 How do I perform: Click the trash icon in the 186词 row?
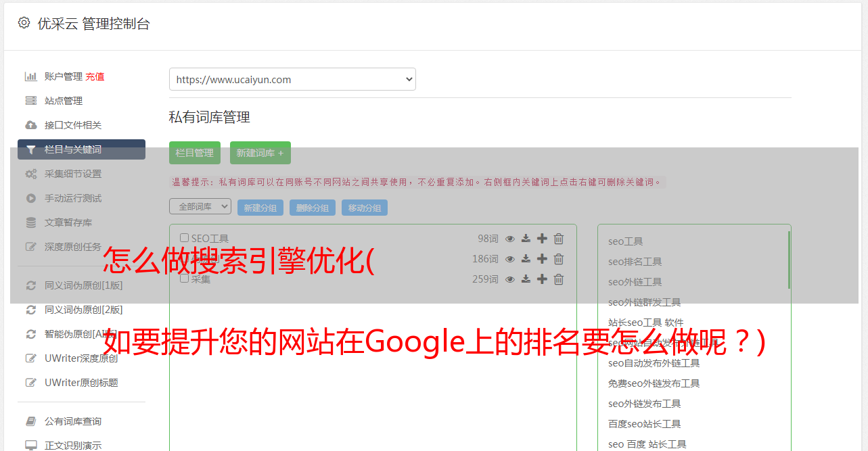pos(559,259)
